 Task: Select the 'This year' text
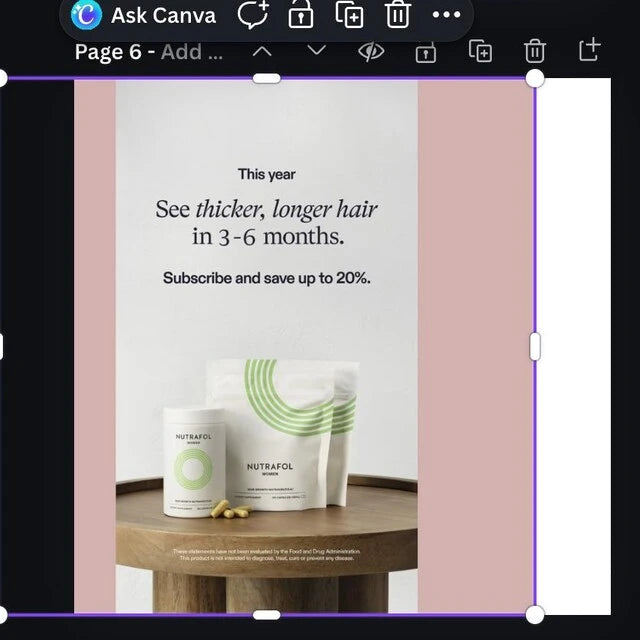pyautogui.click(x=267, y=175)
